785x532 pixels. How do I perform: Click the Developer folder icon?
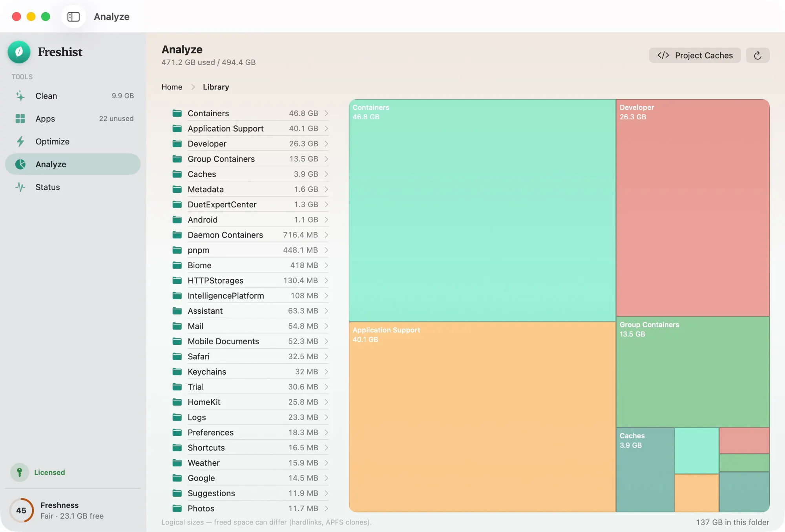tap(177, 144)
